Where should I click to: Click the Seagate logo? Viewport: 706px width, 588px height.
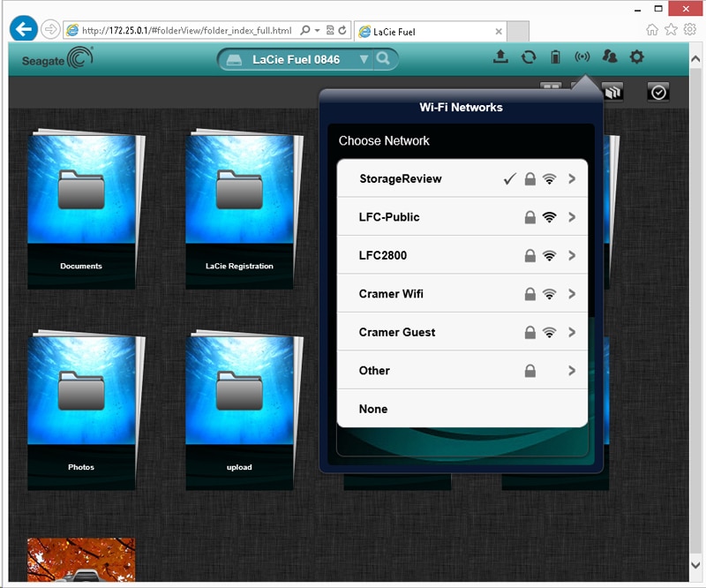click(x=57, y=58)
